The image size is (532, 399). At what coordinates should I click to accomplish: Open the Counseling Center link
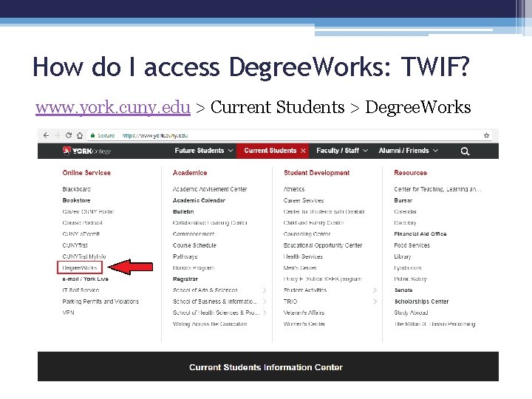pos(307,234)
